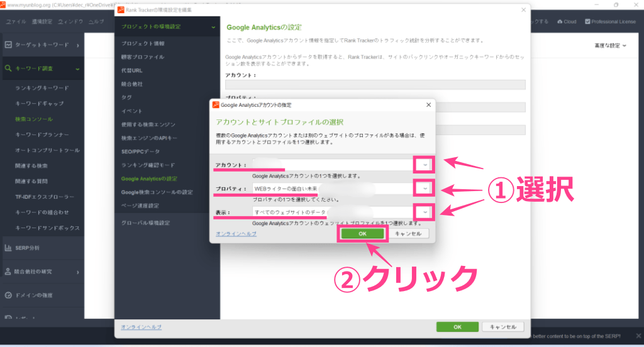Open the ウィンドウ menu

pos(70,21)
